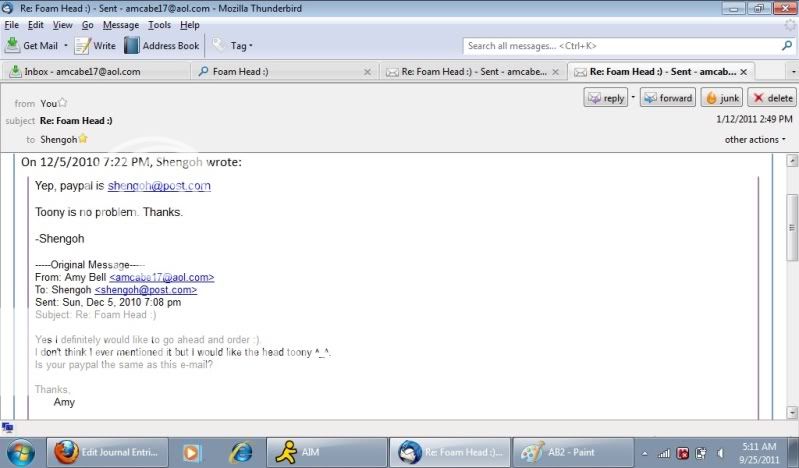This screenshot has height=468, width=799.
Task: Toggle the star next to recipient Shengoh
Action: tap(83, 139)
